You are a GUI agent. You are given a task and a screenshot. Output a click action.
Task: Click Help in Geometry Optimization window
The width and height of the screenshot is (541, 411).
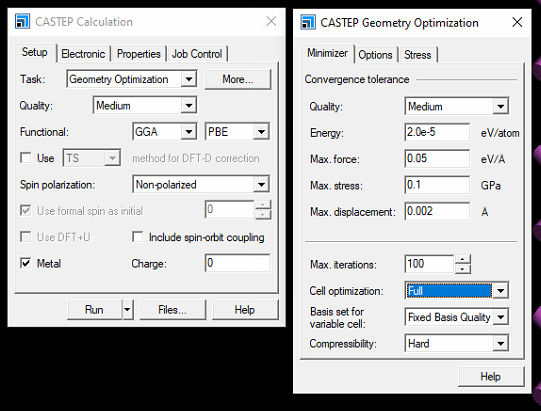491,376
